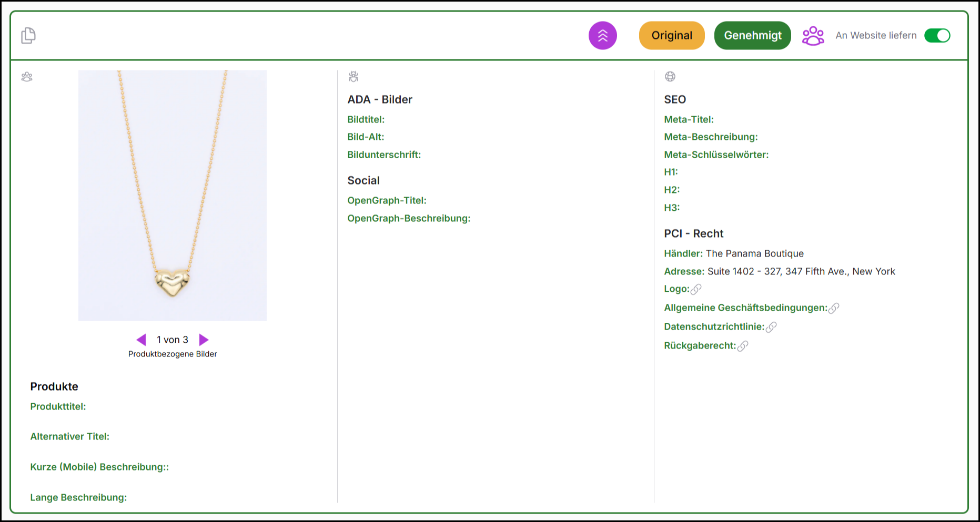Open the Allgemeine Geschäftsbedingungen link icon
Image resolution: width=980 pixels, height=522 pixels.
tap(834, 308)
